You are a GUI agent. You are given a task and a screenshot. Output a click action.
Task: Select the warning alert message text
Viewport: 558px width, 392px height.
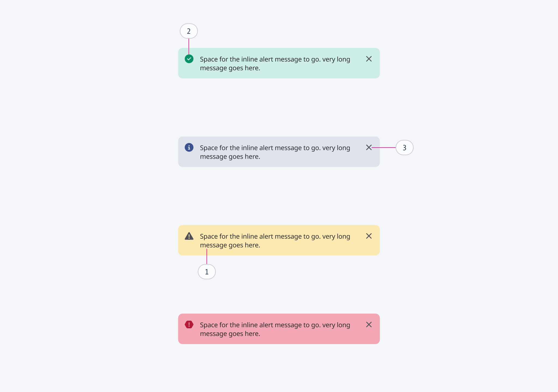275,241
